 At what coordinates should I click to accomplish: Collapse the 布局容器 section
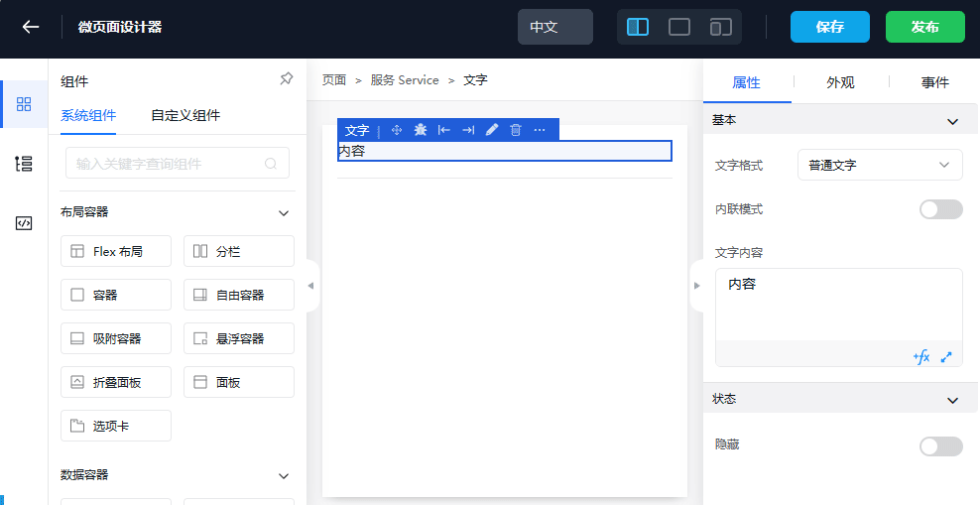(x=284, y=212)
